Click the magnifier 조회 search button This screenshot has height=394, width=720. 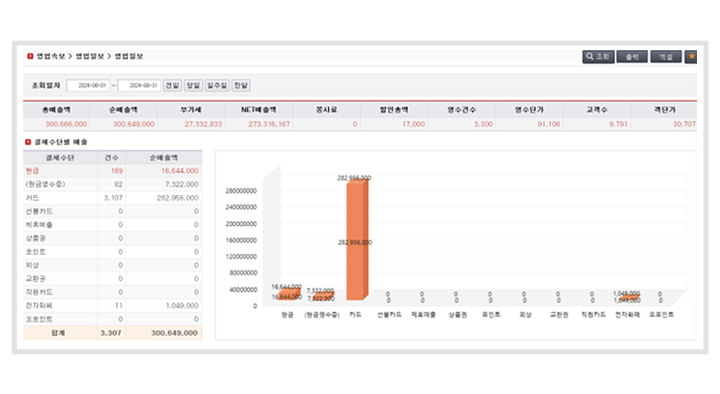point(598,56)
